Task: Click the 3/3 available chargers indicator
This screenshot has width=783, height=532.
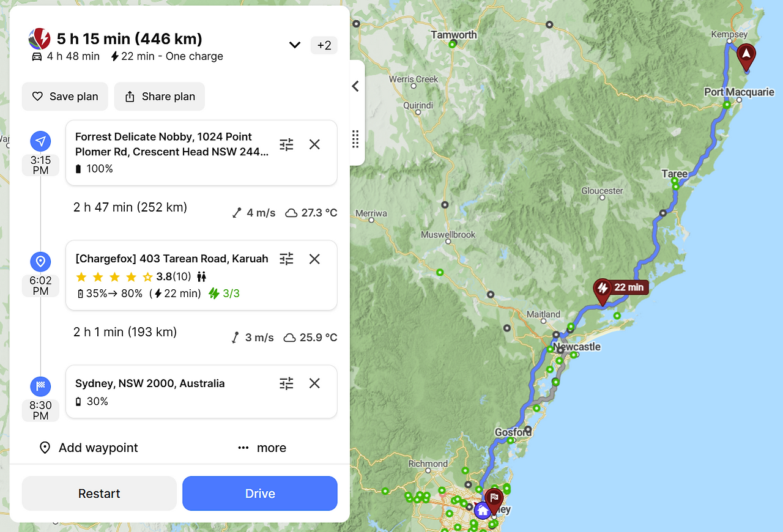Action: point(224,294)
